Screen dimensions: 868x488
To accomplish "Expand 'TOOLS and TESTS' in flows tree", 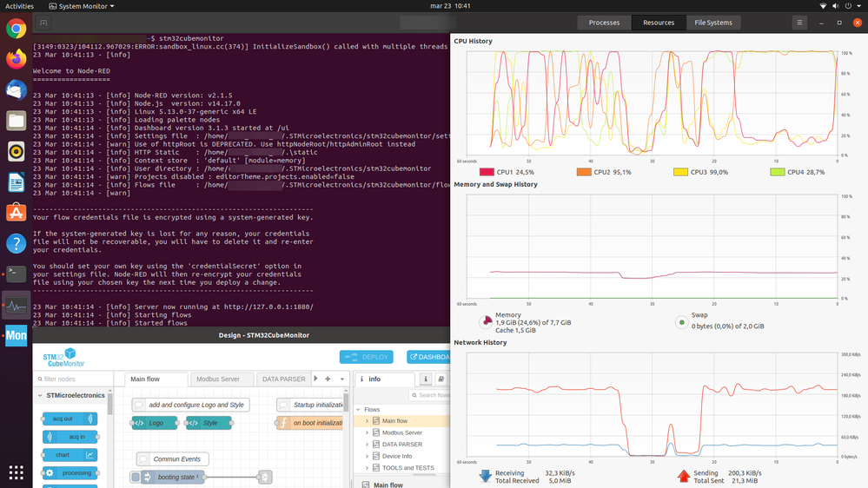I will pos(367,468).
